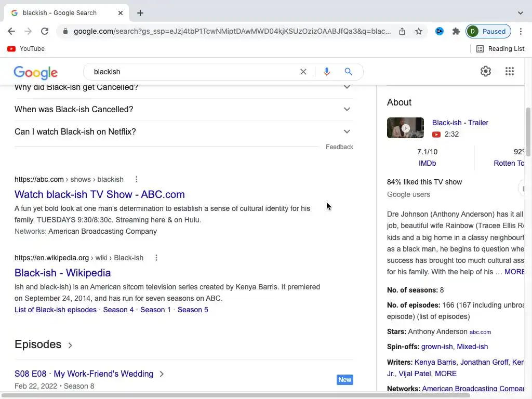The image size is (532, 399).
Task: Open the Season 5 sitelink
Action: pos(193,310)
